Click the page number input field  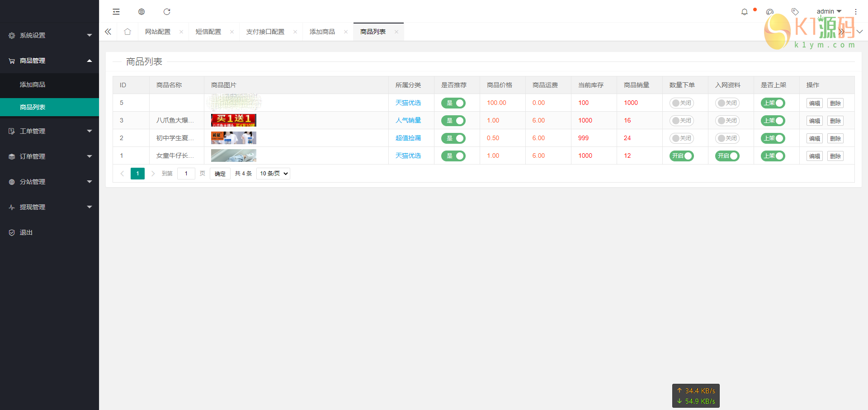click(186, 174)
